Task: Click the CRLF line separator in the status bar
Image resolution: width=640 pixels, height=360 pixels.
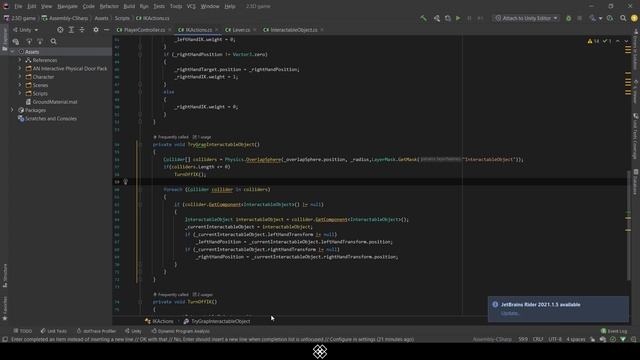Action: (538, 339)
